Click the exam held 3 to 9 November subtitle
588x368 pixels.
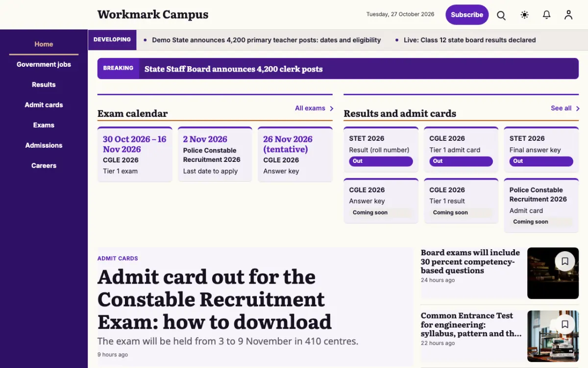coord(228,341)
